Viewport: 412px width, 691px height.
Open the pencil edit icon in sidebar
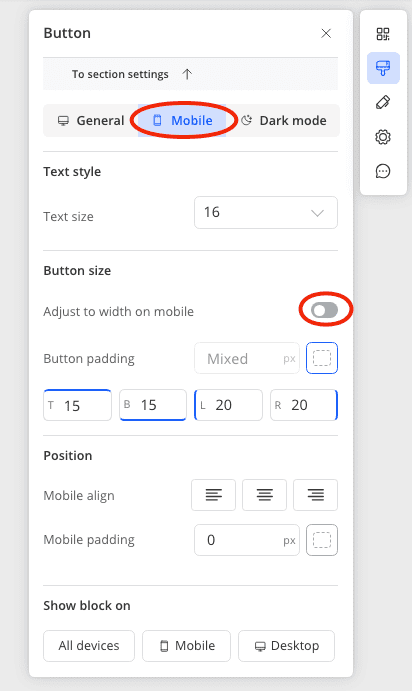pos(383,102)
